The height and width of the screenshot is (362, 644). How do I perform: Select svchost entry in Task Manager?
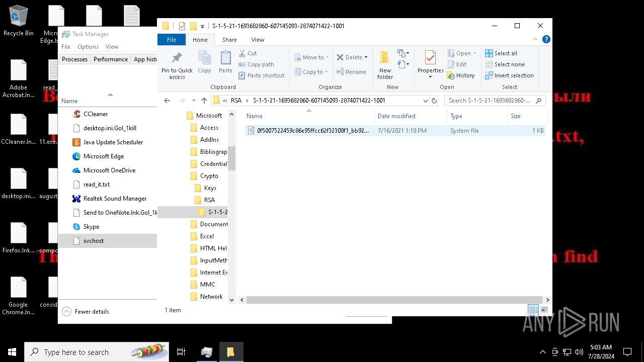point(108,241)
